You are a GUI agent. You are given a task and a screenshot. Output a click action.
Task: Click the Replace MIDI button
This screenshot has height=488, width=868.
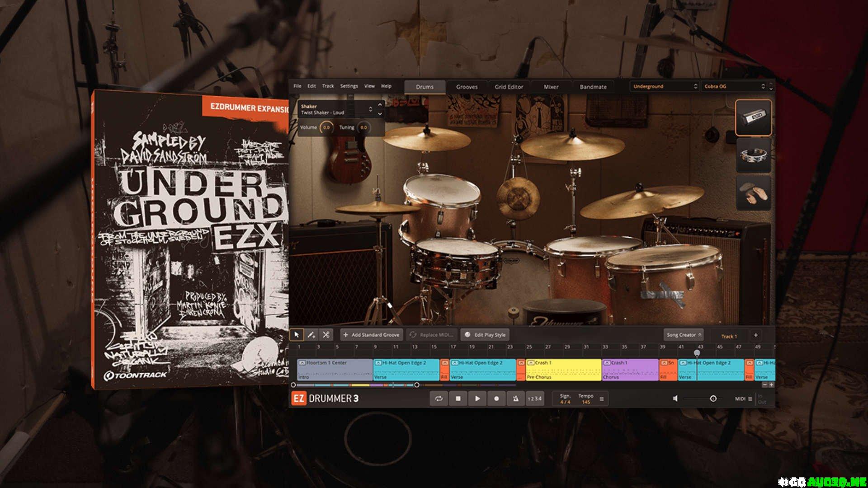pos(432,335)
